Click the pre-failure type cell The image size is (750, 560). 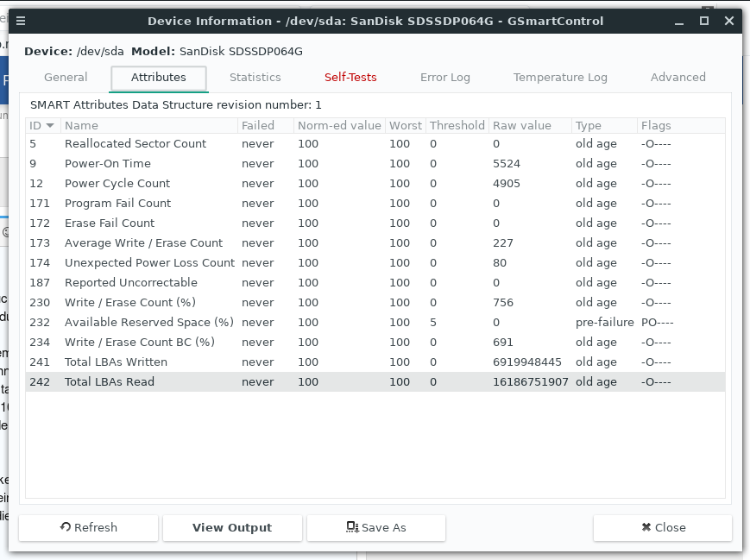pyautogui.click(x=605, y=323)
